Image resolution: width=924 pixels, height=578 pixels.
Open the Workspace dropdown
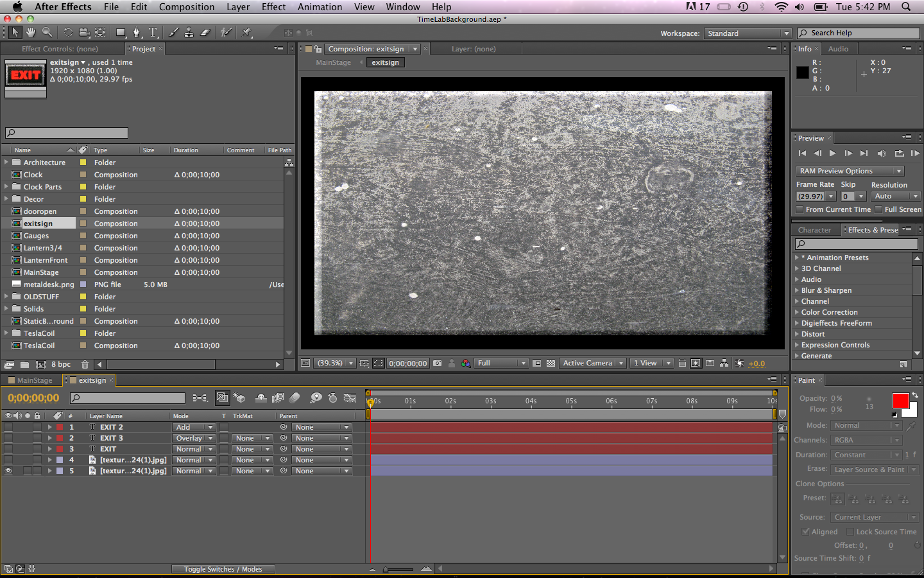point(748,33)
